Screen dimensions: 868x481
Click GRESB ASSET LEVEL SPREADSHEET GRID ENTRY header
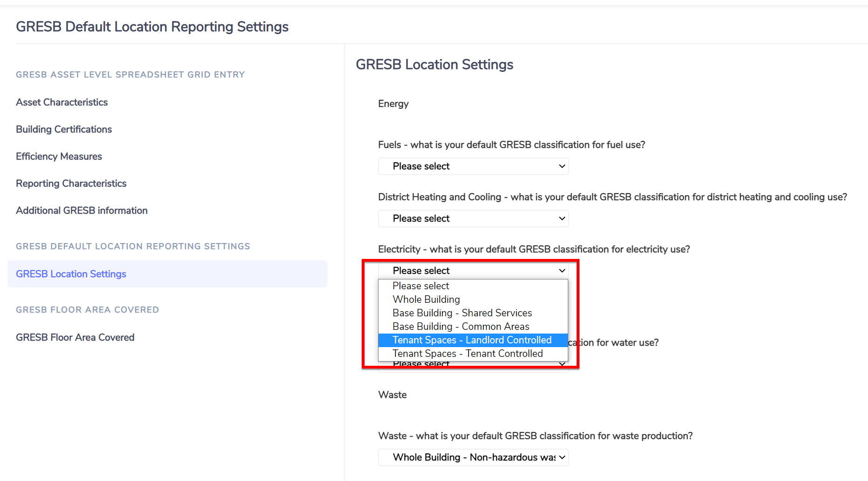(x=130, y=75)
